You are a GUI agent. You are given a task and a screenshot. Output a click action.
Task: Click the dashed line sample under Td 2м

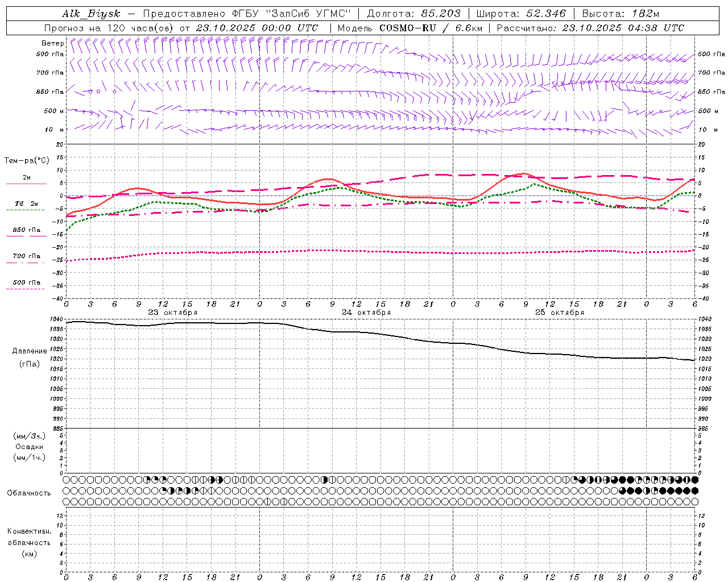(x=26, y=210)
